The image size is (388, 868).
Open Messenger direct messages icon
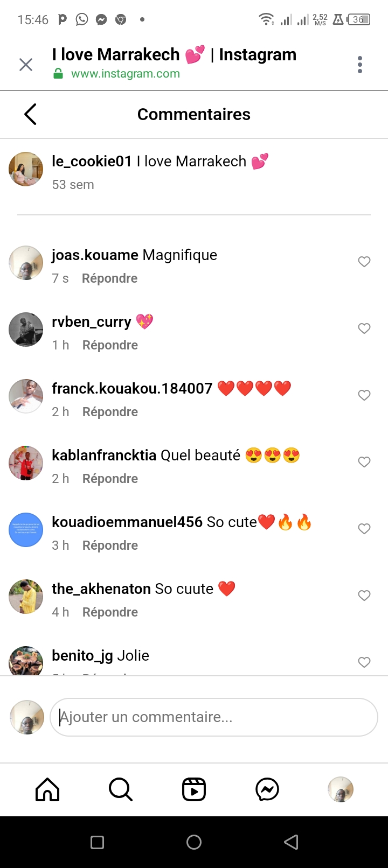click(x=267, y=790)
